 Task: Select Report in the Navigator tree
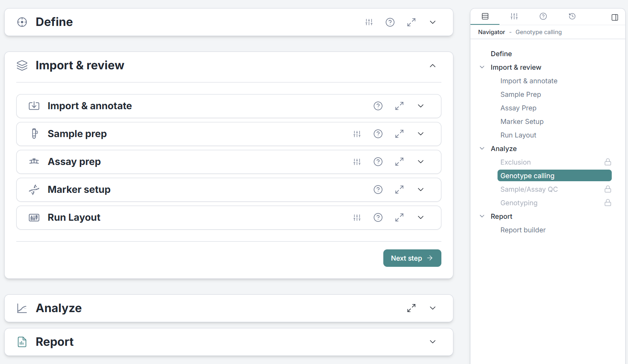(501, 216)
